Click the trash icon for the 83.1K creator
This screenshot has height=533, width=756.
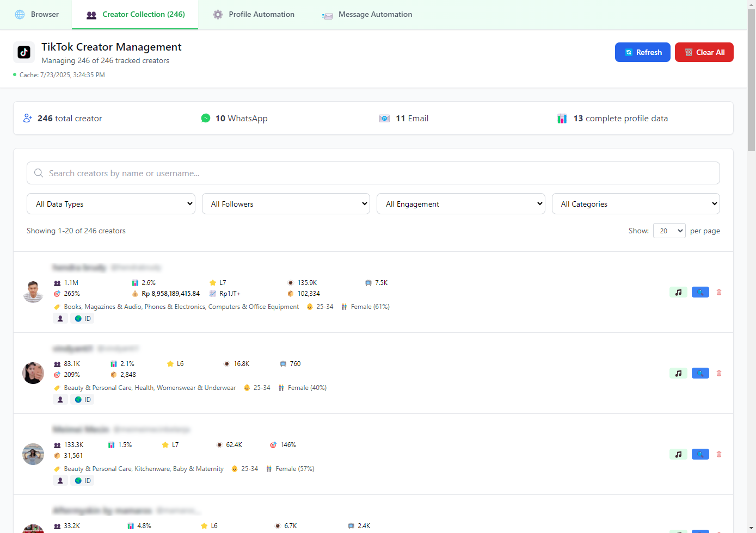click(719, 373)
